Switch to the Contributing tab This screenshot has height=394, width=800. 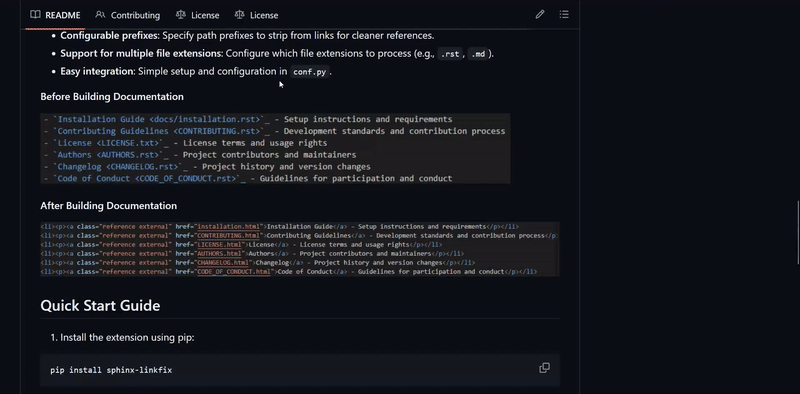128,15
